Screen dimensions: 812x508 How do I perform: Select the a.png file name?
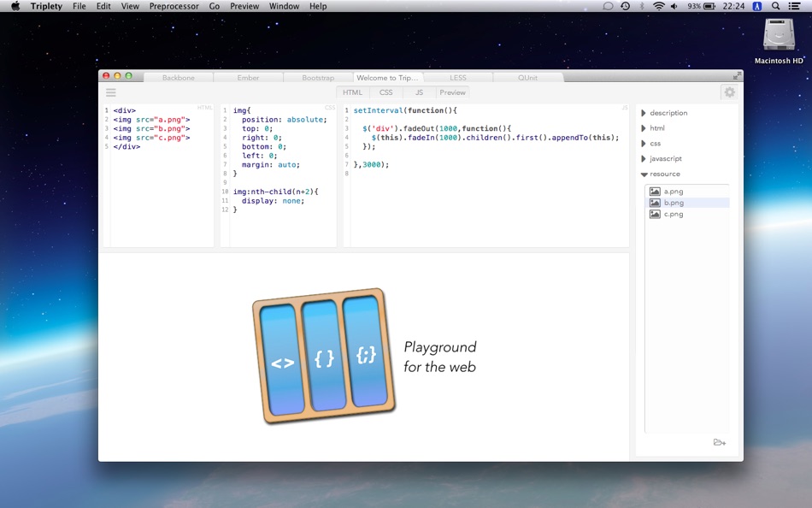[x=674, y=192]
